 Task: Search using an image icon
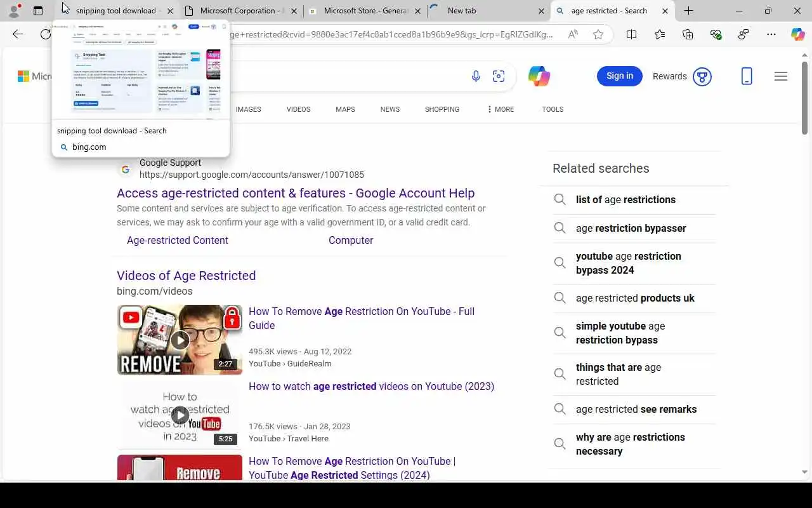(499, 76)
